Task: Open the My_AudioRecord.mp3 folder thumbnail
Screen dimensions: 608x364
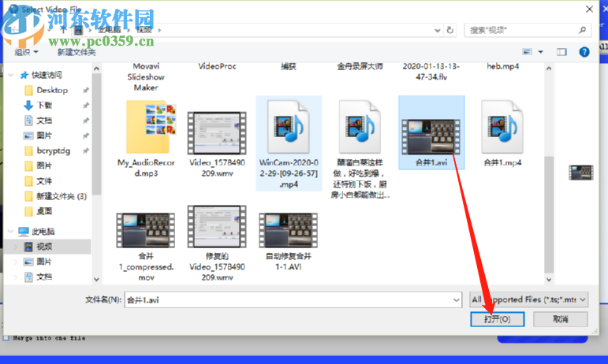Action: 151,128
